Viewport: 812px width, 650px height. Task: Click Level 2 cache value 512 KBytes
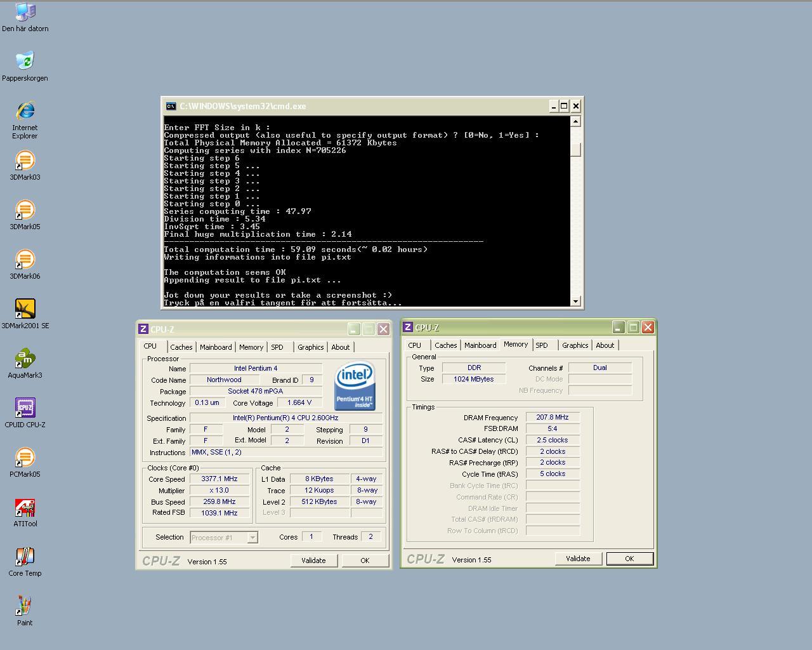[319, 502]
